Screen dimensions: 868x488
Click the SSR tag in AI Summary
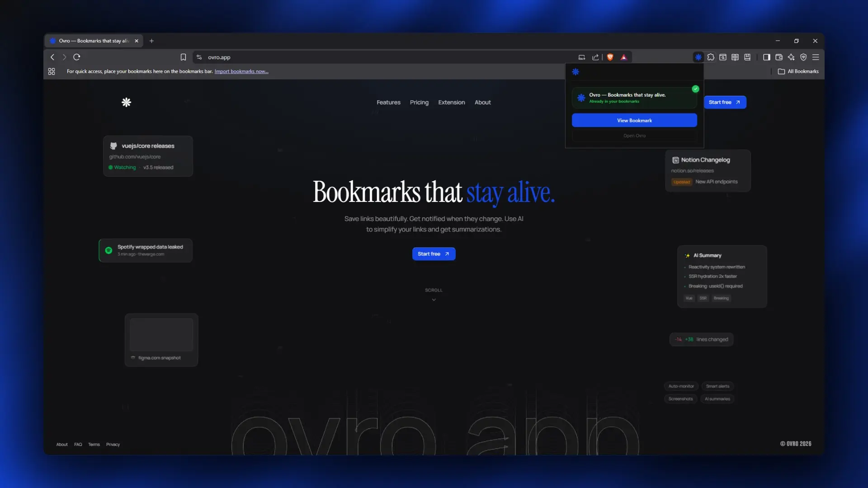tap(703, 298)
